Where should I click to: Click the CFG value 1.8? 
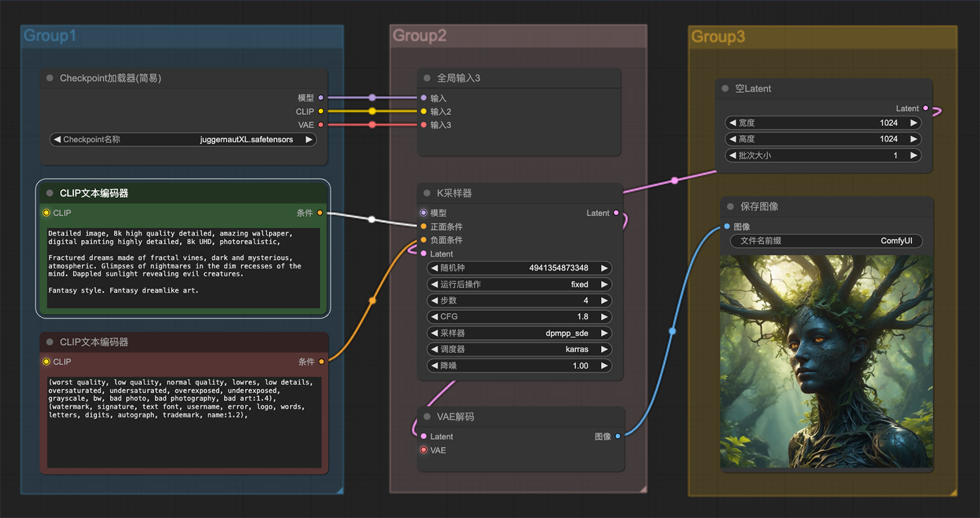point(583,317)
